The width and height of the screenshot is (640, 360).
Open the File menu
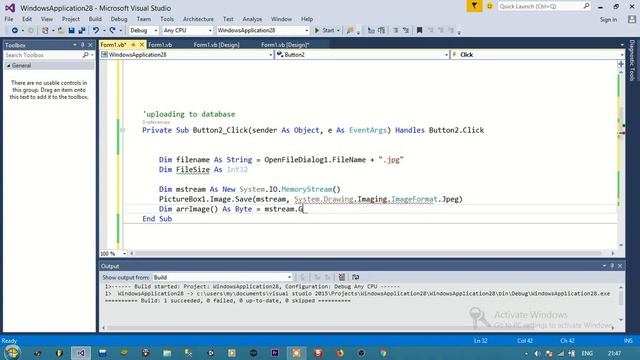tap(9, 19)
